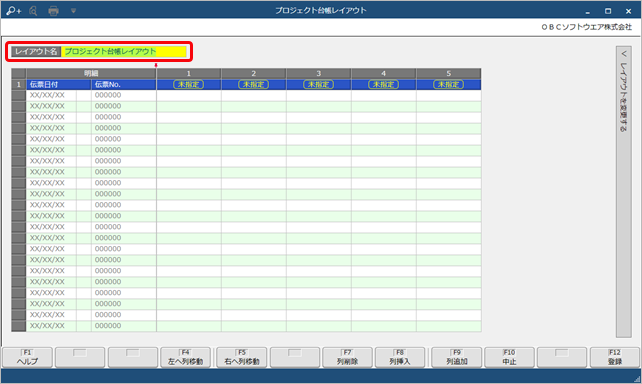The image size is (642, 384).
Task: Click OBCソフトウエア株式会社 company name text
Action: pyautogui.click(x=586, y=27)
